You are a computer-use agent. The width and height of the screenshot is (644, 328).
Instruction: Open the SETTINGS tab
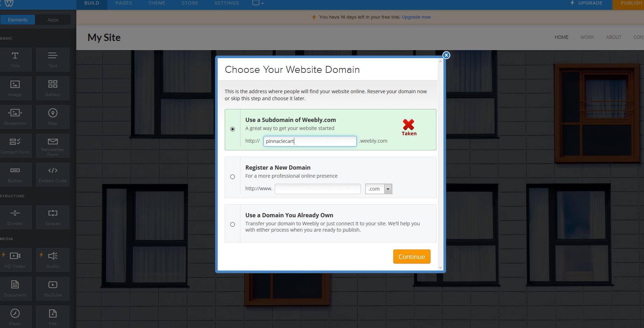coord(226,3)
